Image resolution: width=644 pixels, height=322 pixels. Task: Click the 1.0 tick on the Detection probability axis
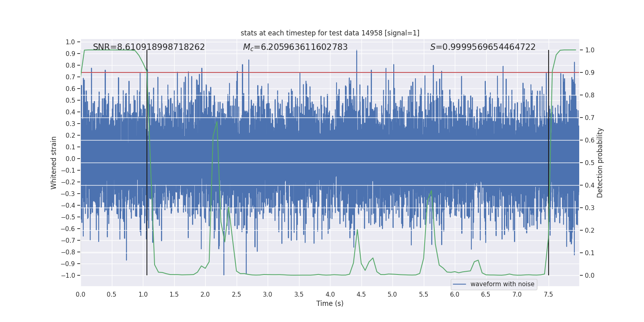coord(590,50)
